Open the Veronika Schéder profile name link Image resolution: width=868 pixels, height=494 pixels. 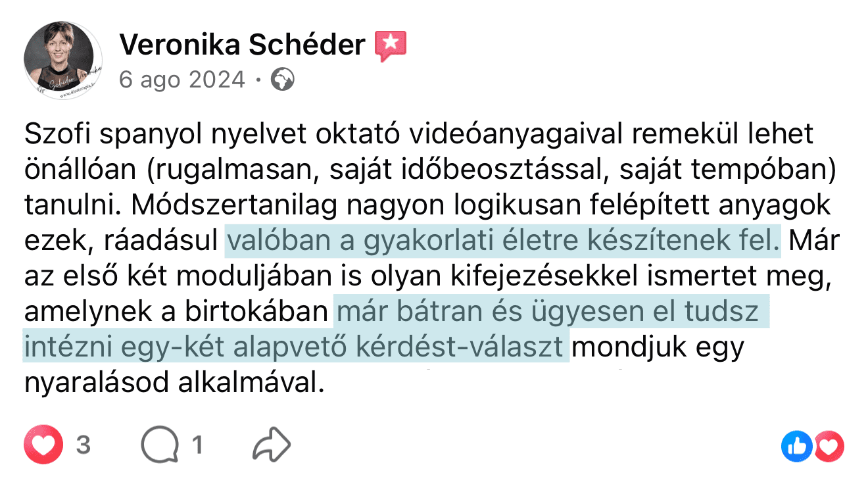pos(242,45)
